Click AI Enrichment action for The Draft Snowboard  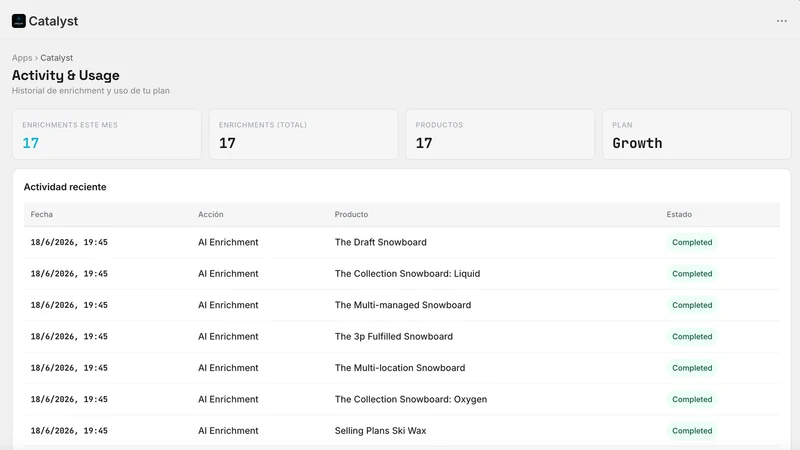point(228,242)
